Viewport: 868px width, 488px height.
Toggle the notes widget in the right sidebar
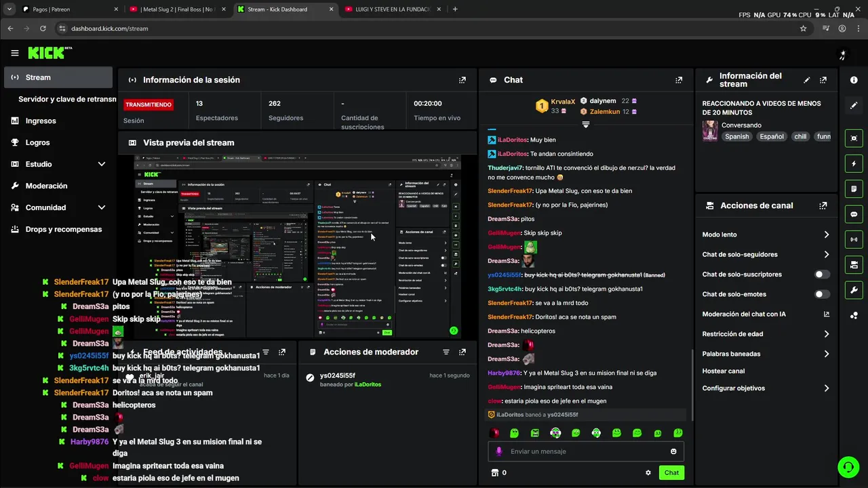click(854, 188)
